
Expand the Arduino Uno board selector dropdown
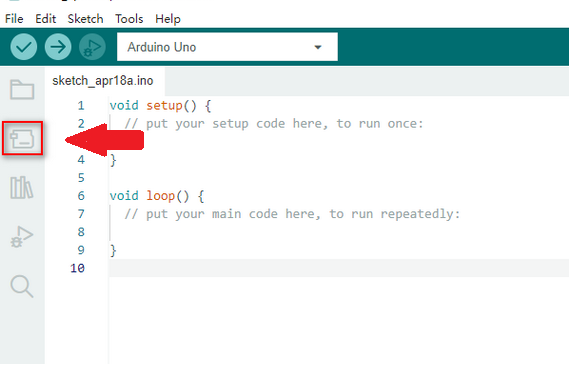[227, 47]
